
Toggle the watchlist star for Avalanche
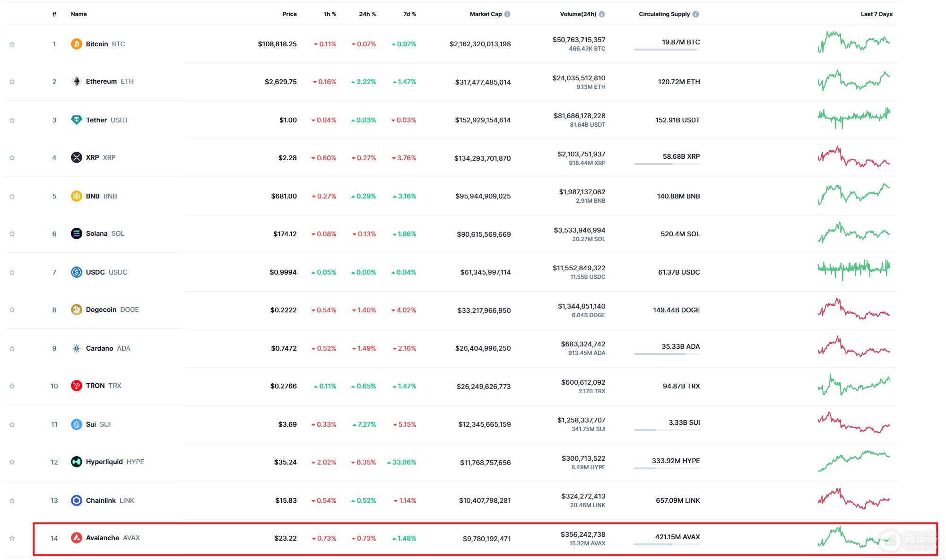tap(12, 538)
